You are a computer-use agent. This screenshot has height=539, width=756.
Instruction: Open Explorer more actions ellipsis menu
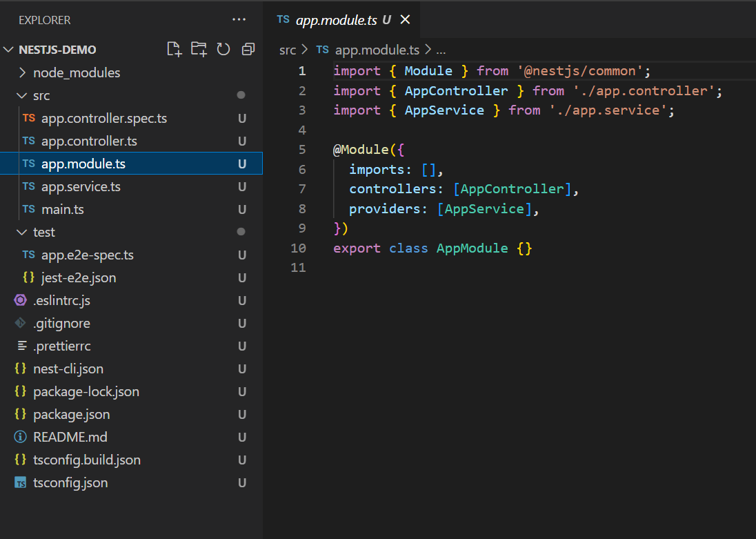(239, 20)
